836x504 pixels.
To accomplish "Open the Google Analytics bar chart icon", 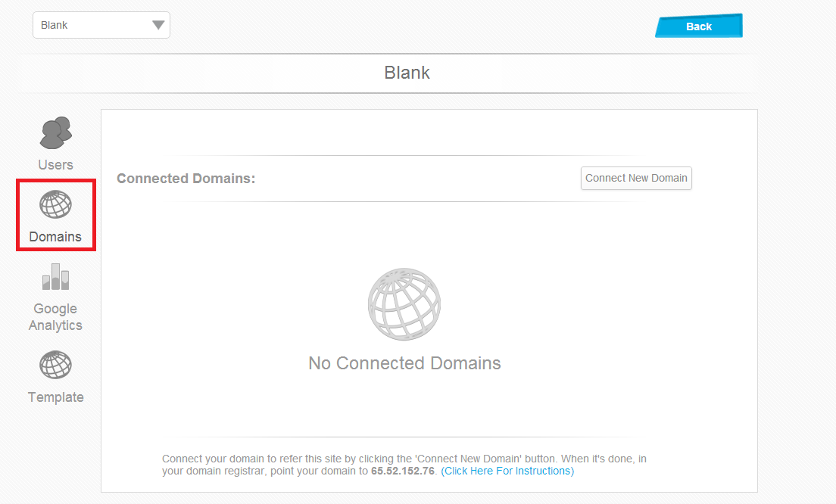I will 55,276.
